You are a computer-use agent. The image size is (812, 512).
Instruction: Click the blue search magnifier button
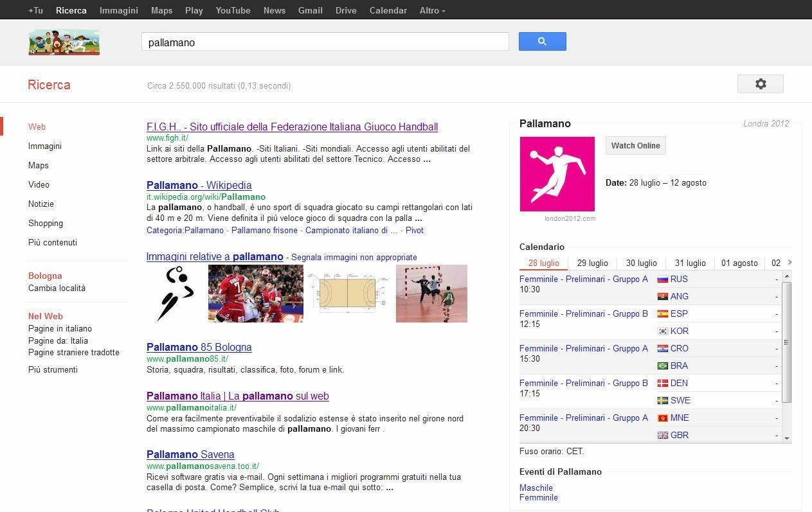point(542,42)
